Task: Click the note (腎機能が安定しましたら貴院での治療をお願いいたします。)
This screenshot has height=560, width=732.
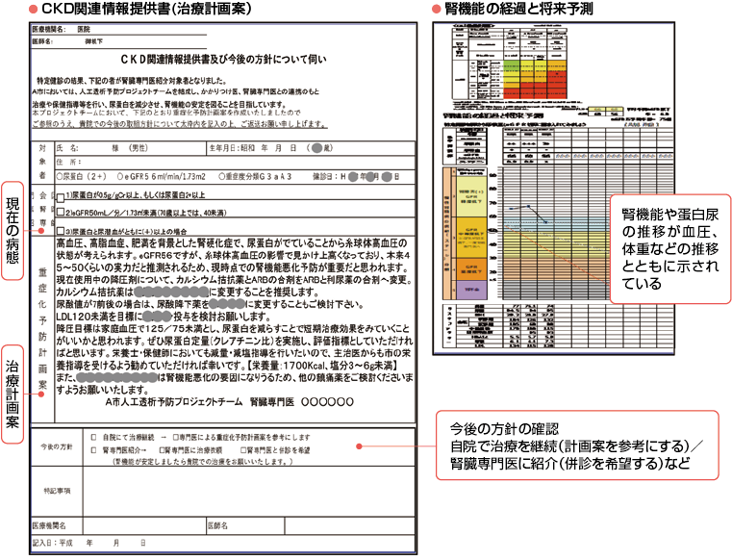Action: coord(204,462)
